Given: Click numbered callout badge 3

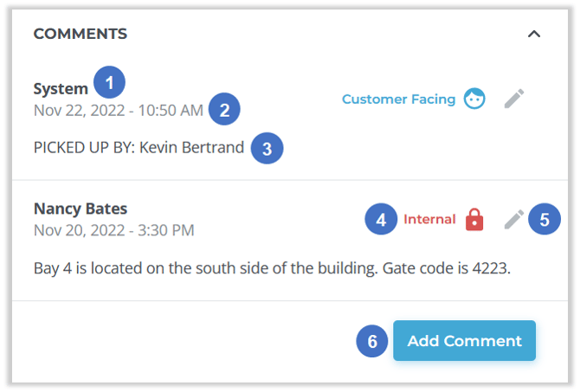Looking at the screenshot, I should (x=267, y=148).
